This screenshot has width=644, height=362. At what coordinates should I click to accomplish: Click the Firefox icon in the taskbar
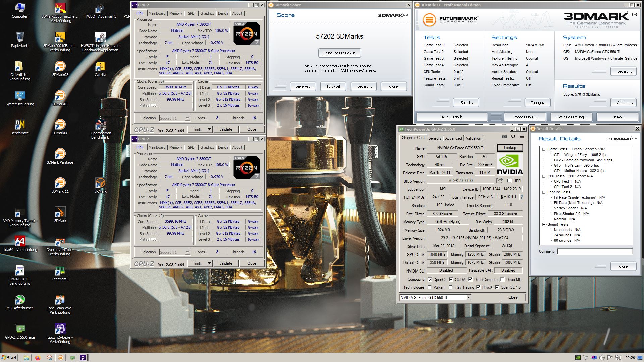[x=38, y=358]
